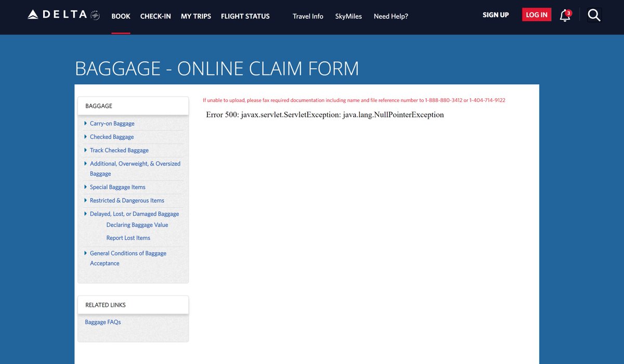The width and height of the screenshot is (624, 364).
Task: Open Declaring Baggage Value
Action: [137, 225]
